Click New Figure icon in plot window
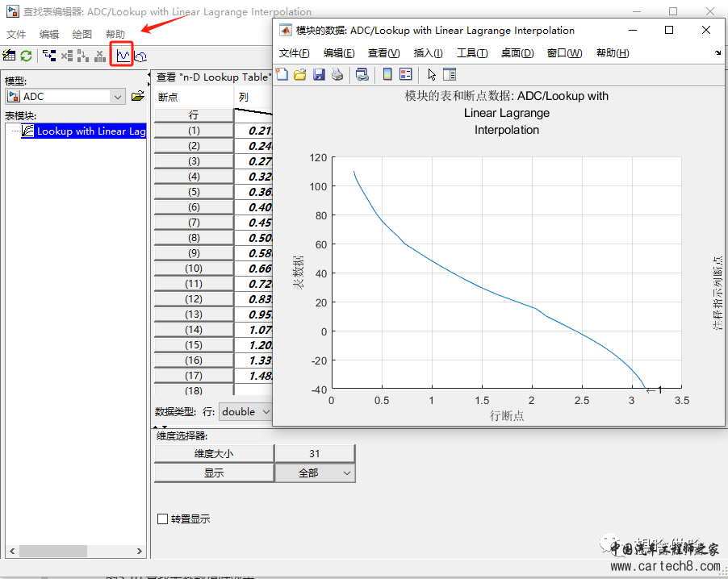 (x=282, y=74)
